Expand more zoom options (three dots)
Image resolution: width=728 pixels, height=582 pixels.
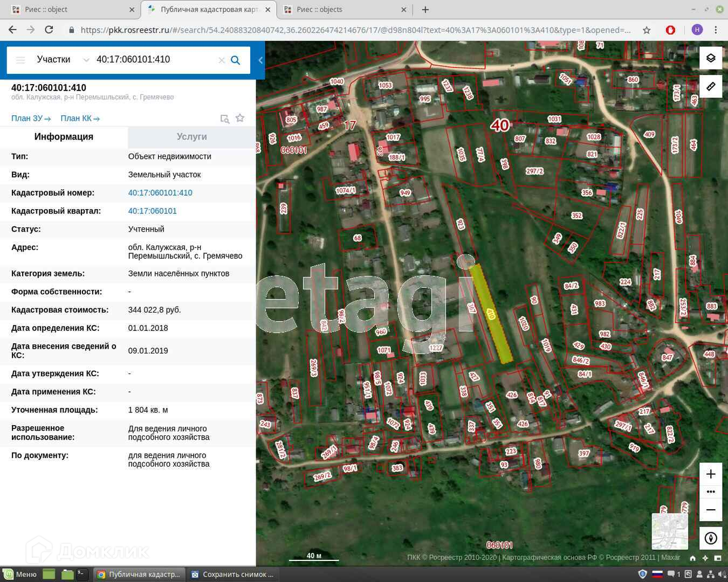(710, 491)
